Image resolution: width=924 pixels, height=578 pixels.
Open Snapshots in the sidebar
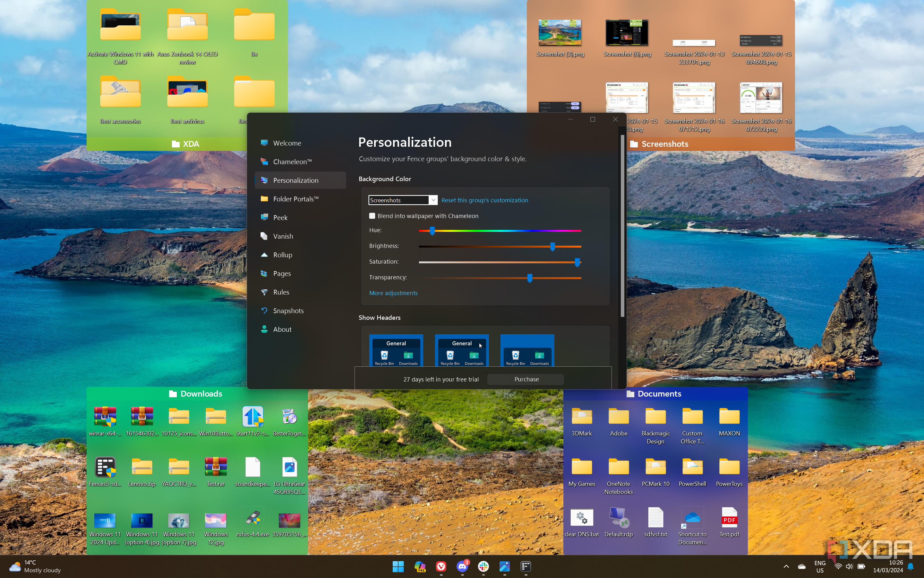coord(301,311)
